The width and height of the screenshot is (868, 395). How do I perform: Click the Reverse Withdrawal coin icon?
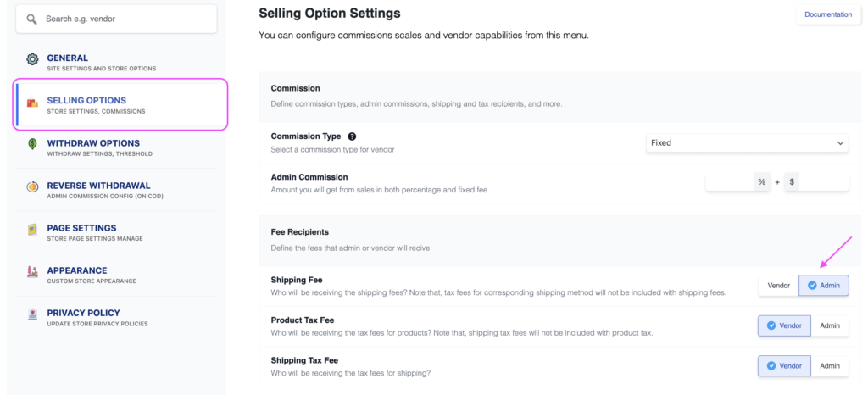coord(32,187)
